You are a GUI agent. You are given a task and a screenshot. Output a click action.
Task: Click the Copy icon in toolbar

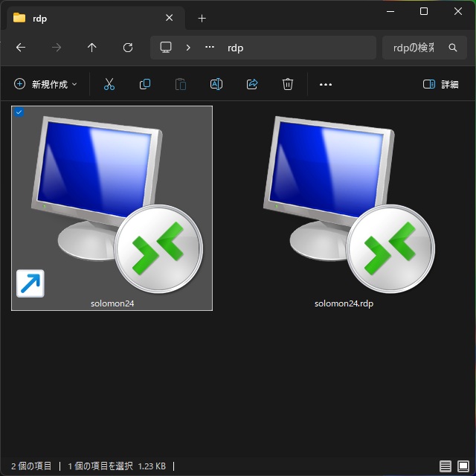pyautogui.click(x=145, y=85)
